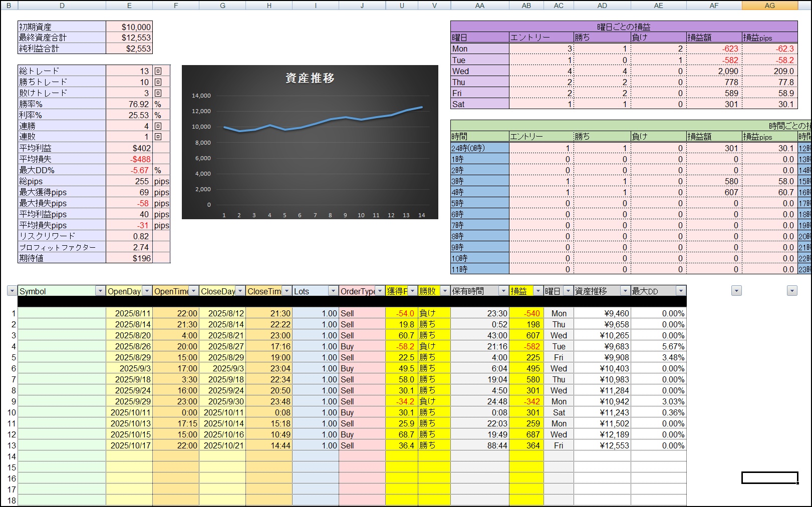Image resolution: width=812 pixels, height=507 pixels.
Task: Click the 資産推移 chart title
Action: coord(310,78)
